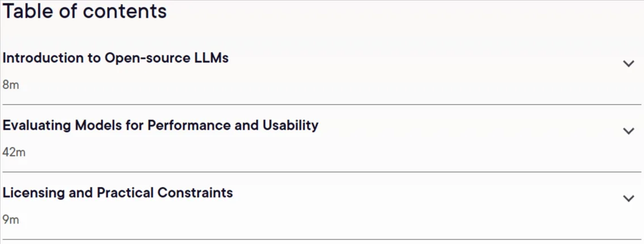Click the 42m duration label
This screenshot has height=244, width=644.
pos(14,152)
